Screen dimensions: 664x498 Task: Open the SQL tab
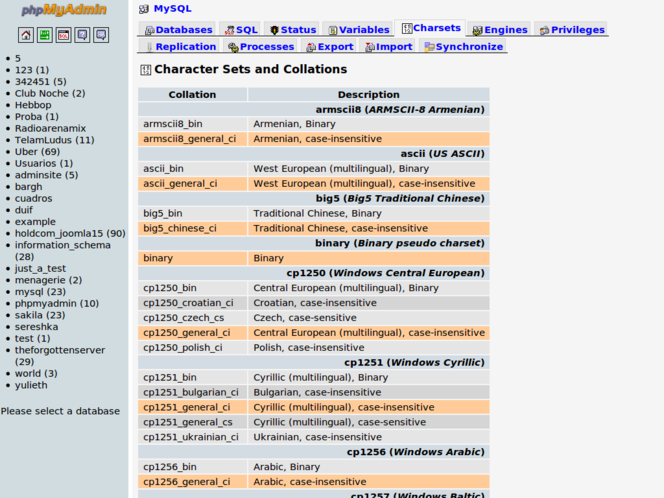point(241,30)
